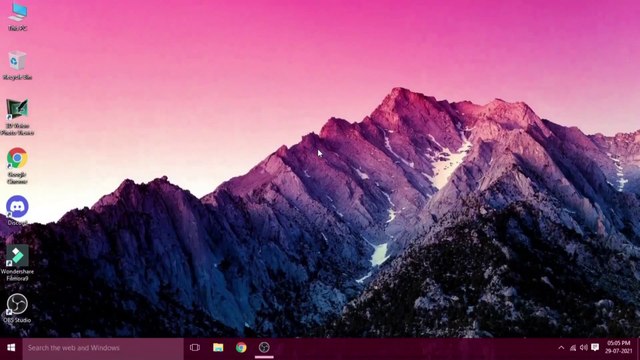
Task: Switch to OBS Studio in the taskbar
Action: (264, 348)
